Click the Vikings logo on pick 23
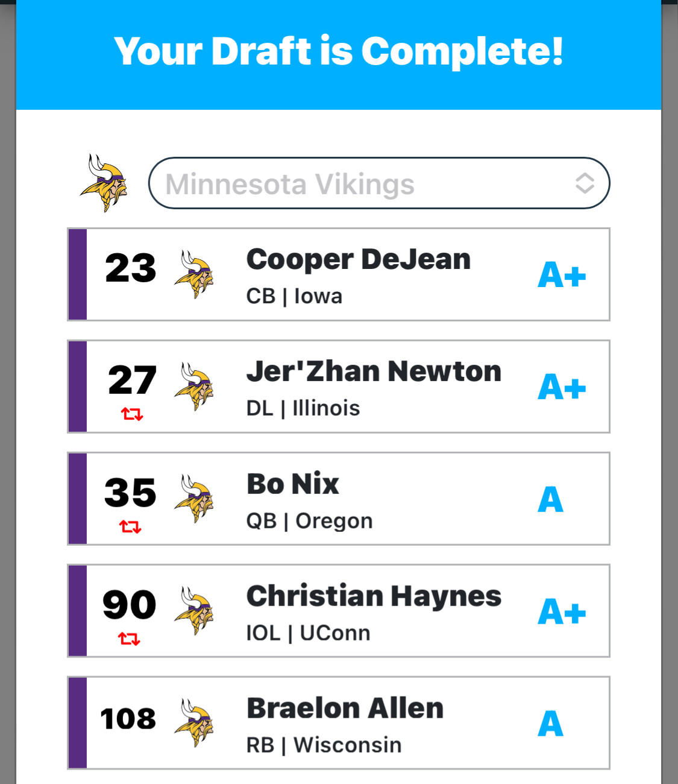 pos(194,275)
